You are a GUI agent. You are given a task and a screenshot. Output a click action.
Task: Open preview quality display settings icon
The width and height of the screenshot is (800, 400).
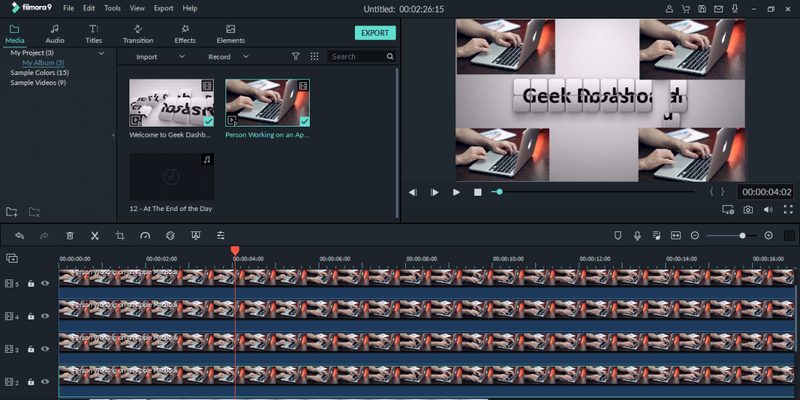[x=728, y=210]
